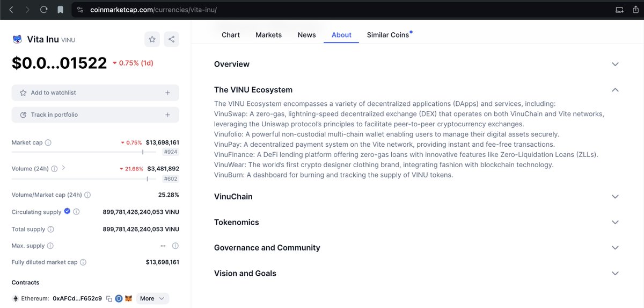Click the Circulating supply verified badge
Image resolution: width=644 pixels, height=308 pixels.
(x=67, y=211)
